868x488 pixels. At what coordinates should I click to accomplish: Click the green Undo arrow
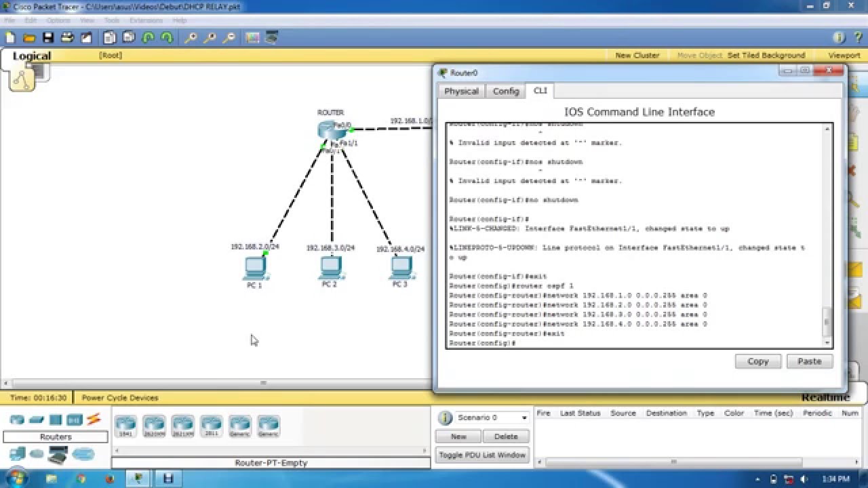tap(148, 38)
